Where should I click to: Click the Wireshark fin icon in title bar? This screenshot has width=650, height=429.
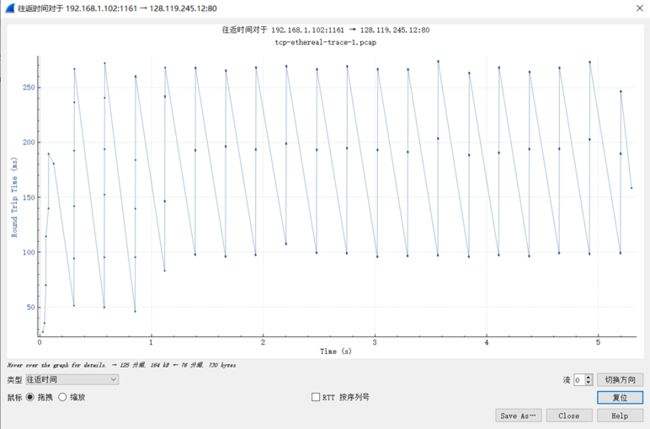pyautogui.click(x=10, y=8)
